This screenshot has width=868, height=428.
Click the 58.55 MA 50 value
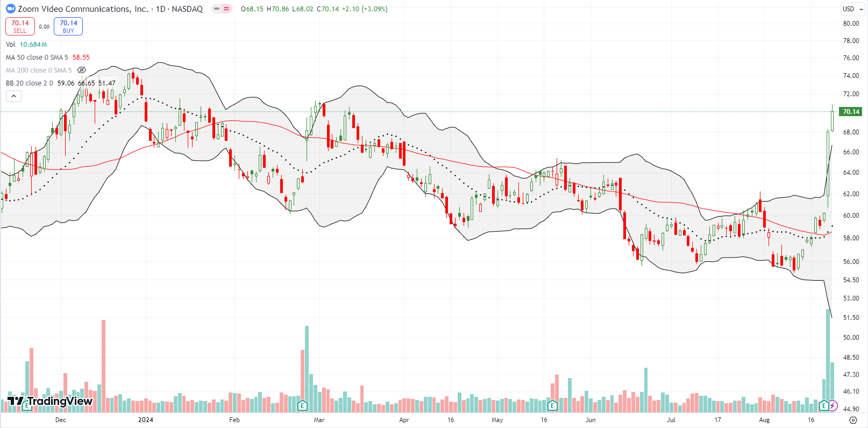81,58
